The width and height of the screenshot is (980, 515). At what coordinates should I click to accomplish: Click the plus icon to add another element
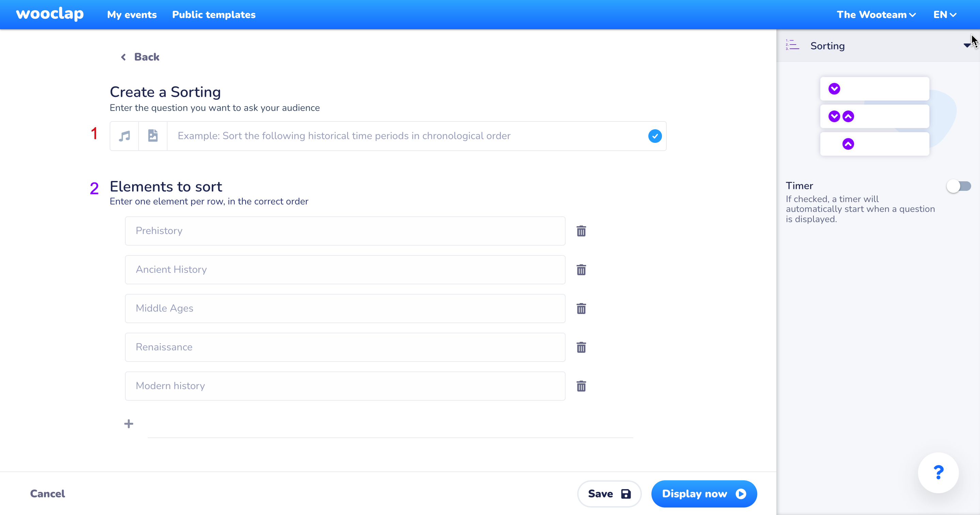click(129, 423)
